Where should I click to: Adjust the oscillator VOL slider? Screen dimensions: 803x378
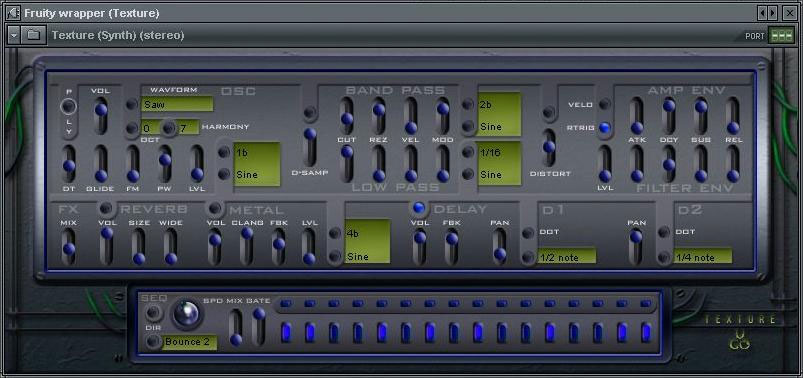pyautogui.click(x=101, y=115)
